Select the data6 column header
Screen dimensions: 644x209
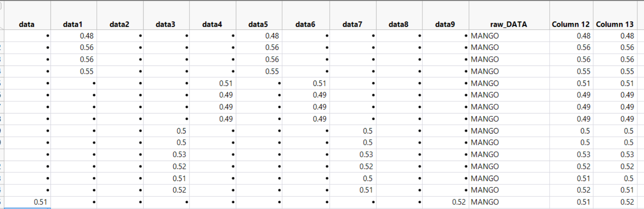coord(305,25)
